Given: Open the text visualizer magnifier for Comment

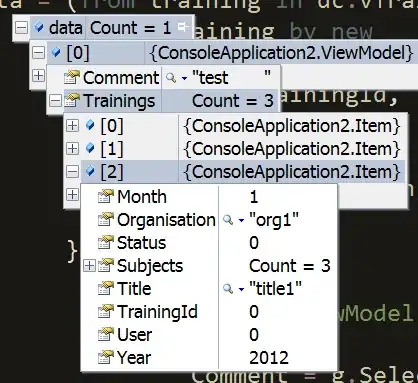Looking at the screenshot, I should coord(171,78).
